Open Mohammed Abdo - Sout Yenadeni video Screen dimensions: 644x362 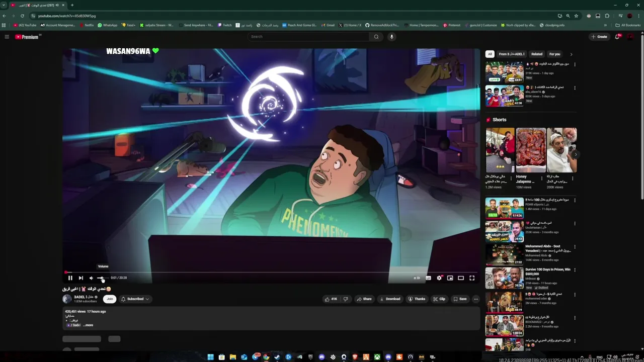504,254
